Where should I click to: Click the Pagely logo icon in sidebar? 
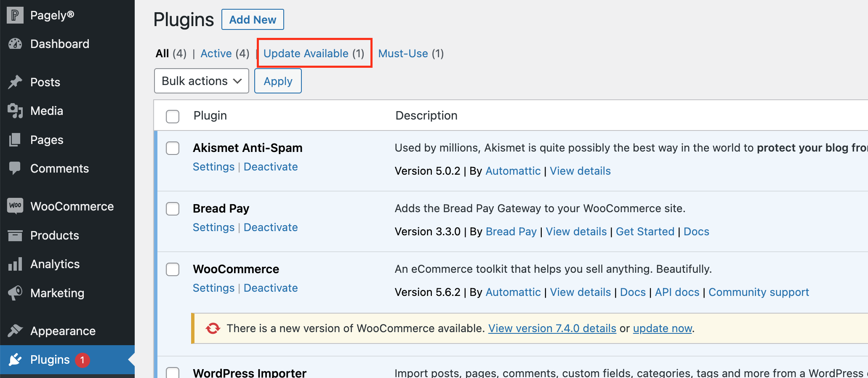click(x=15, y=15)
